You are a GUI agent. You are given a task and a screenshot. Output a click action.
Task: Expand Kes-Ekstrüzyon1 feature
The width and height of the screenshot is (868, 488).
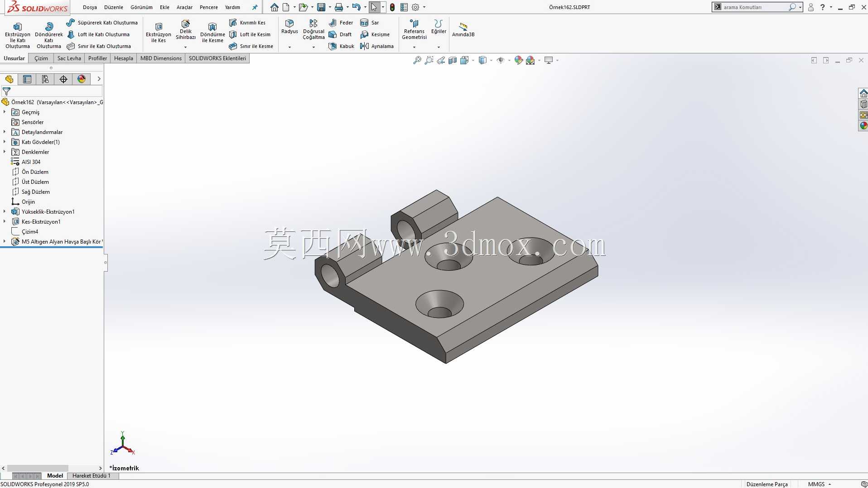(5, 221)
